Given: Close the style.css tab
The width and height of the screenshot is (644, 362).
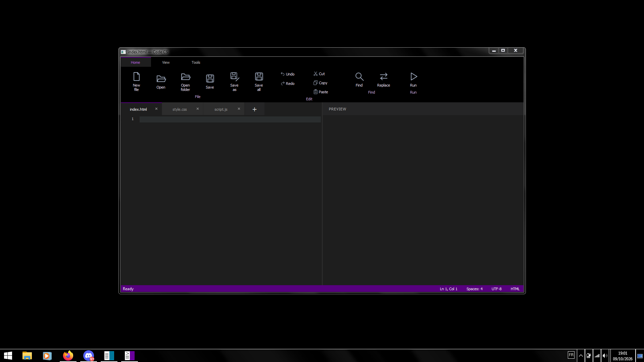Looking at the screenshot, I should click(x=198, y=109).
